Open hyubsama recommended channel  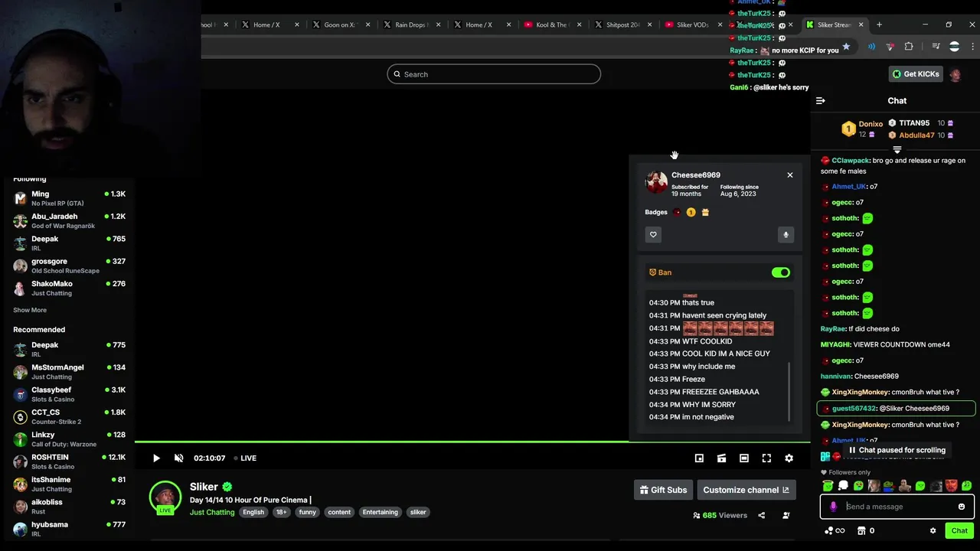tap(69, 529)
